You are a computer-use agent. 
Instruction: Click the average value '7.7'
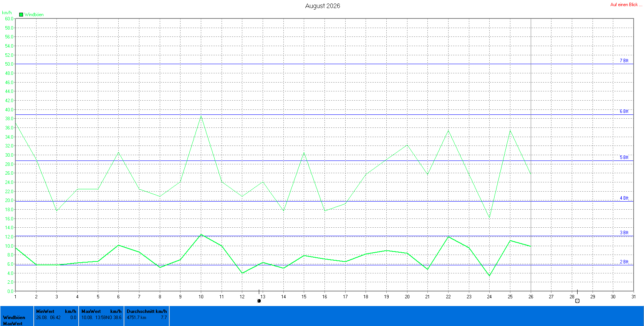[164, 318]
